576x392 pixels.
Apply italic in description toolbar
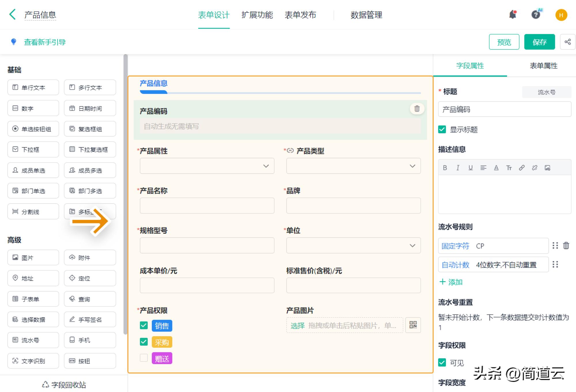pos(458,168)
